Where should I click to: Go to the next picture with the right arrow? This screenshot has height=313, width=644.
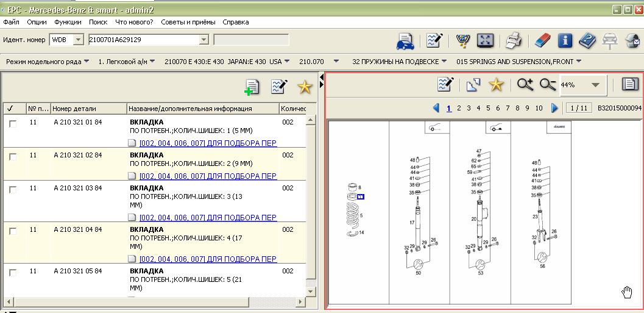pyautogui.click(x=554, y=108)
